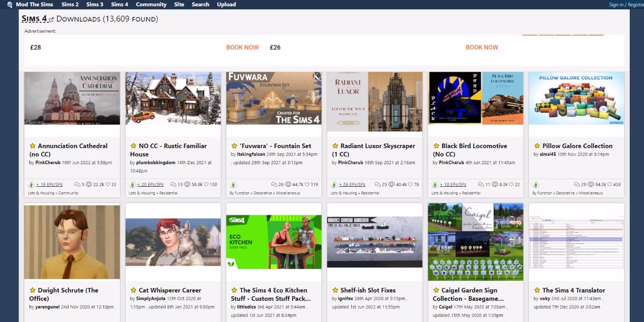
Task: Click the plumbob icon on Rustic Familiar House card
Action: 132,184
